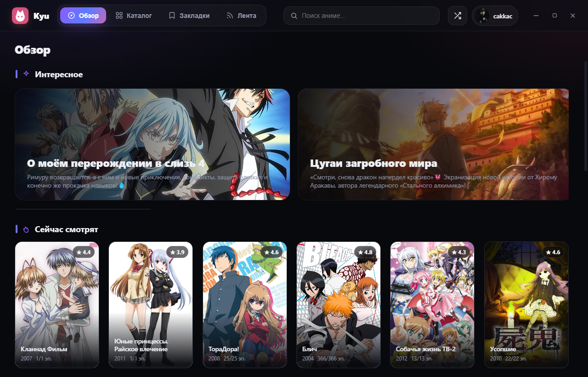Click the banner description starting with Римуру возвращается
Image resolution: width=588 pixels, height=377 pixels.
tap(147, 181)
